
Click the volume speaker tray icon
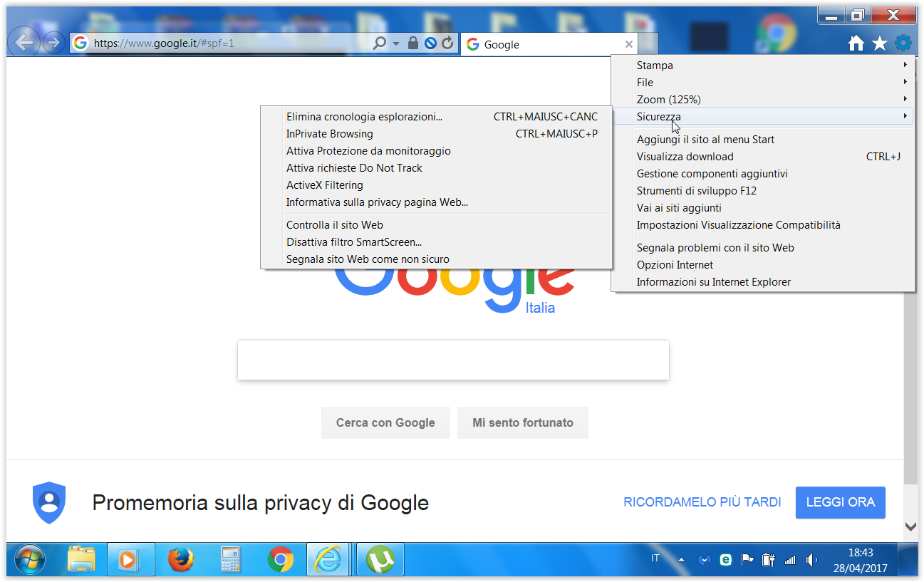click(811, 560)
